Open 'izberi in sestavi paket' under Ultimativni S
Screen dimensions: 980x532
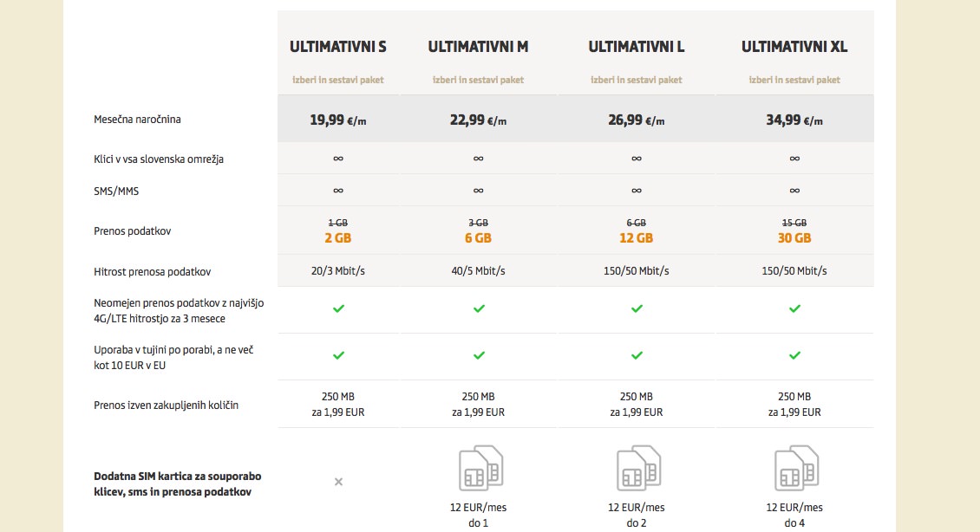pos(338,80)
